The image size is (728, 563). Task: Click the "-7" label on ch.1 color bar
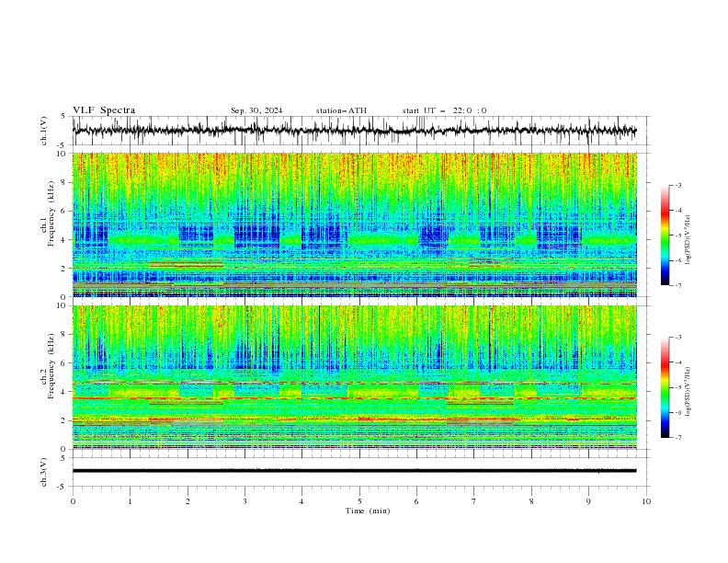tap(678, 286)
